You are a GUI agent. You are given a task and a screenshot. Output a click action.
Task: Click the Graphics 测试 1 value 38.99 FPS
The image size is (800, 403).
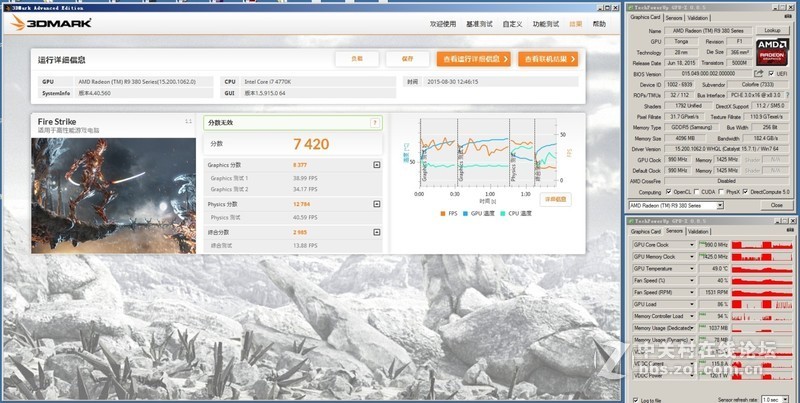pos(305,178)
